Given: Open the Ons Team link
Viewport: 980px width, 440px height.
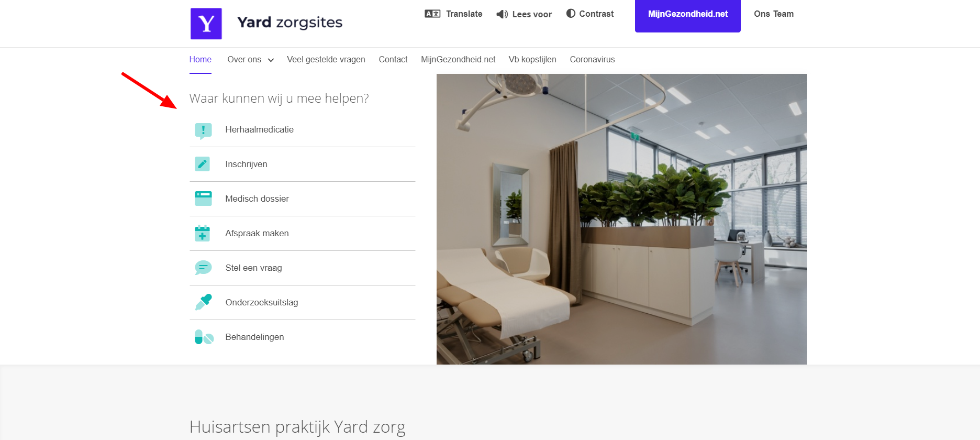Looking at the screenshot, I should tap(774, 14).
